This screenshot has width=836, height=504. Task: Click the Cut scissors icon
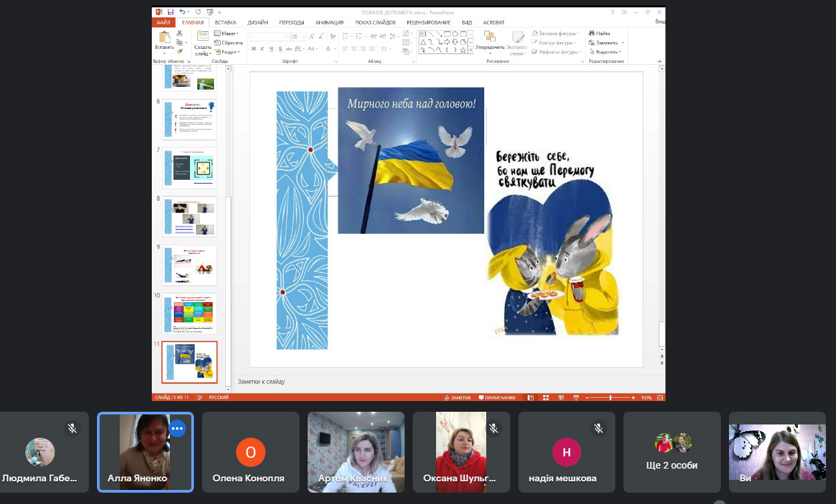[x=179, y=33]
